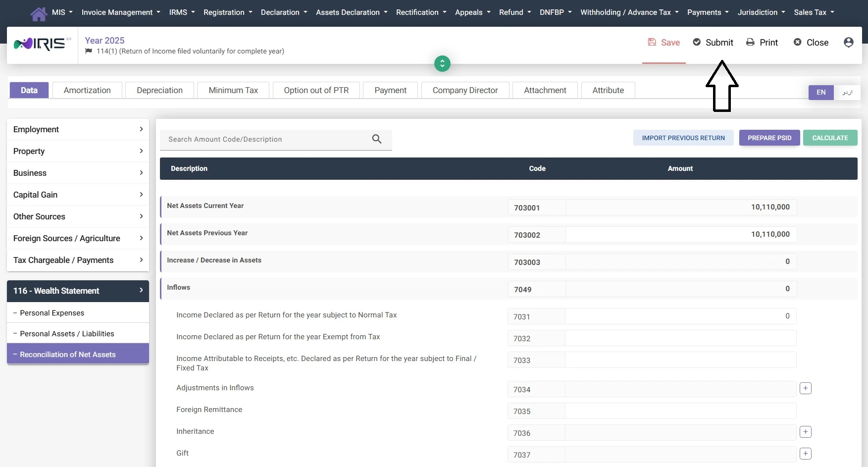This screenshot has height=467, width=868.
Task: Open the DNFBP menu
Action: pos(556,12)
